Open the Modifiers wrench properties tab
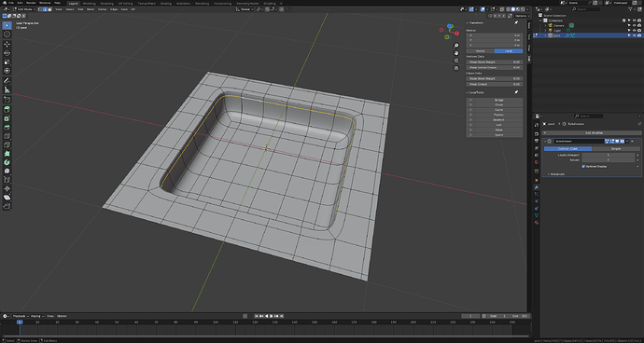Image resolution: width=644 pixels, height=343 pixels. point(537,187)
